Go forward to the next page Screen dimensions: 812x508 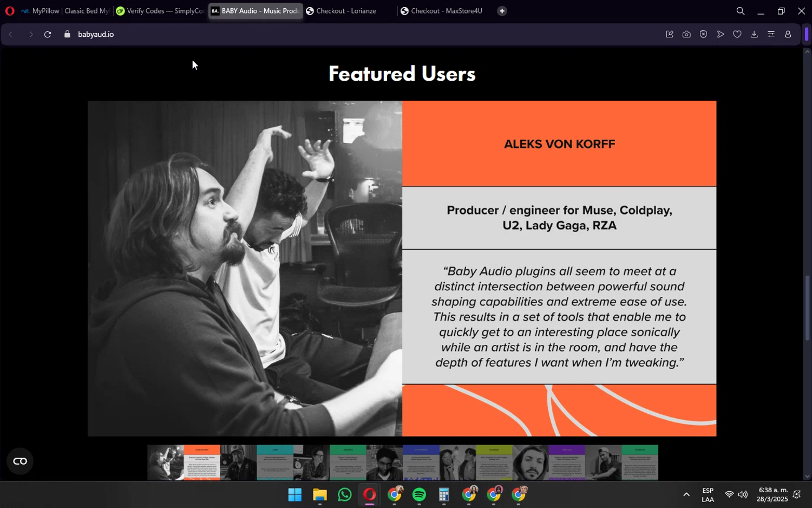point(31,34)
